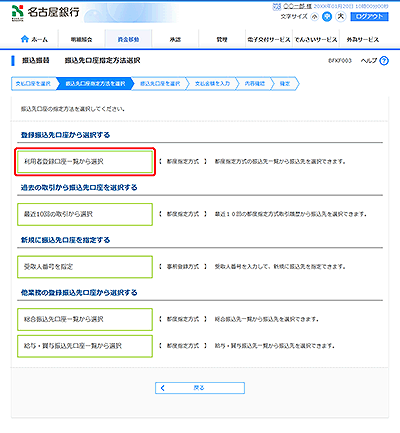The width and height of the screenshot is (400, 433).
Task: Open help via question mark icon
Action: (384, 61)
